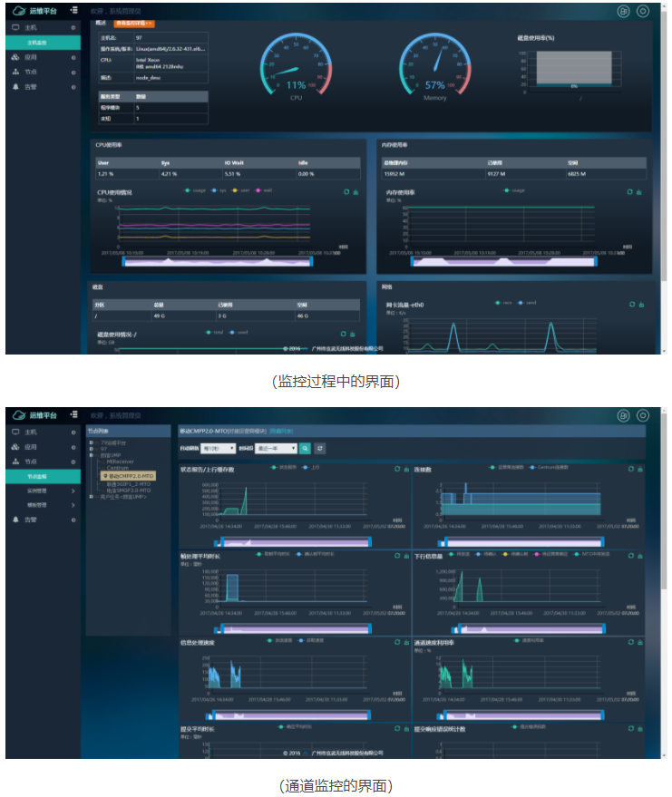Toggle total legend in 磁盘使用情况 chart

pyautogui.click(x=214, y=332)
